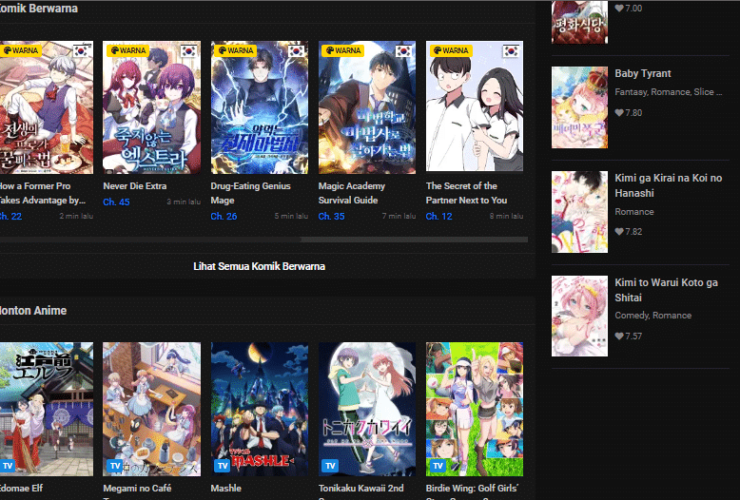Open Never Die Extra title link
Image resolution: width=740 pixels, height=500 pixels.
coord(135,186)
